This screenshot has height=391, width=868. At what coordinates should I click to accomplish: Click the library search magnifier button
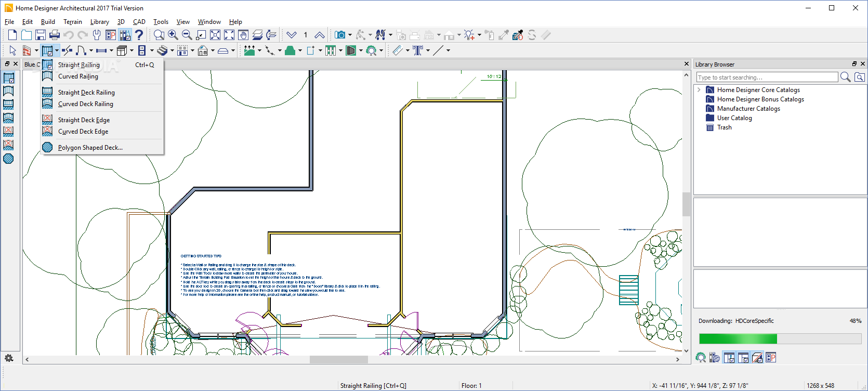pyautogui.click(x=846, y=77)
